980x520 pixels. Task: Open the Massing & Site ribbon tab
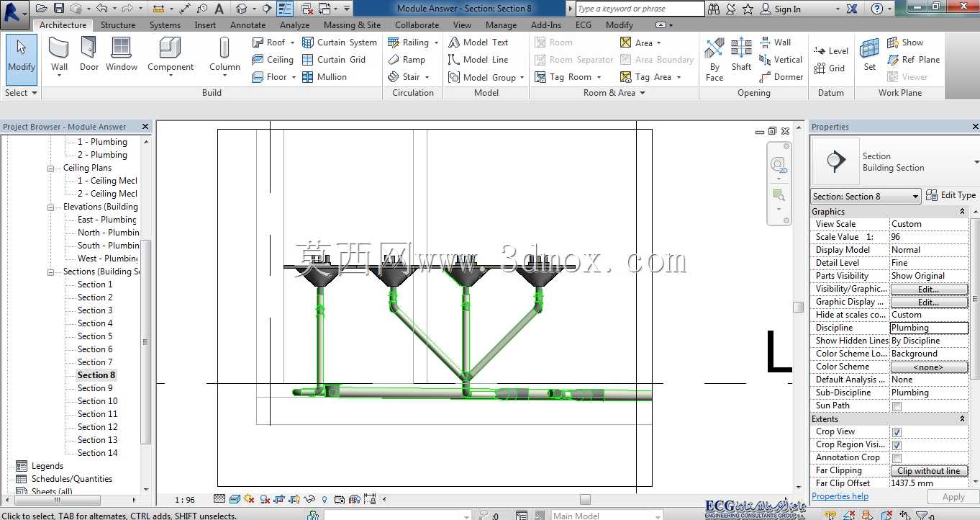tap(352, 25)
